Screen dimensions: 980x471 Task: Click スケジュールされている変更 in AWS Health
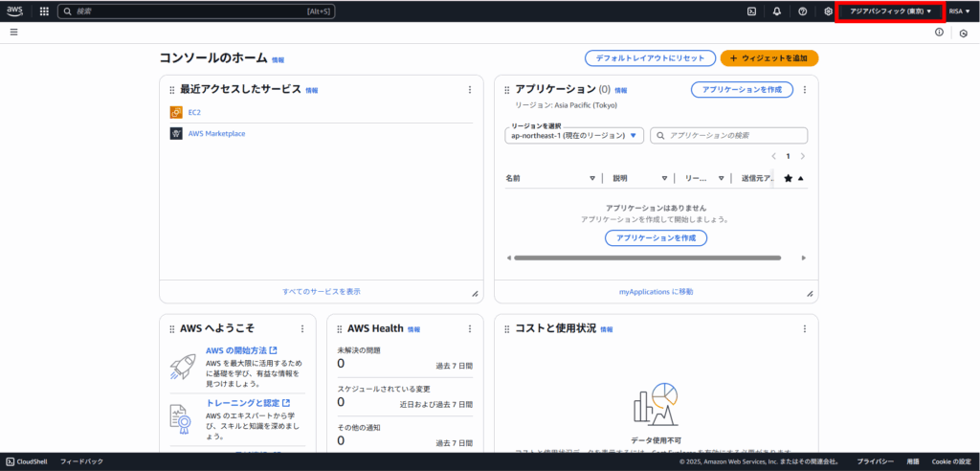tap(384, 389)
